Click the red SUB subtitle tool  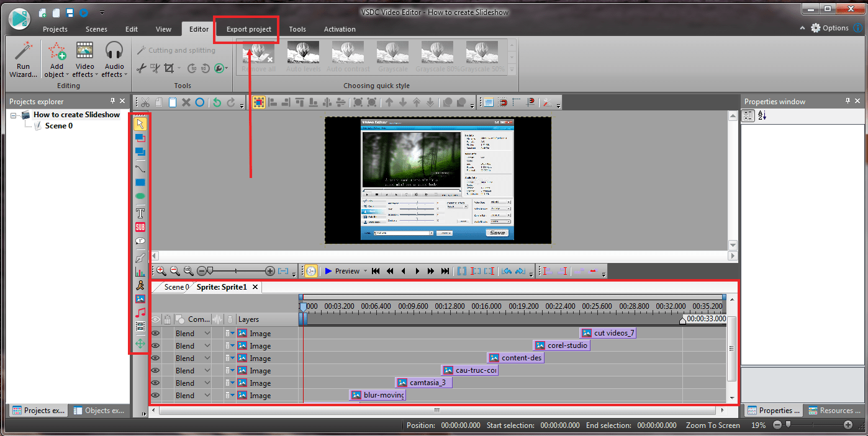point(140,227)
